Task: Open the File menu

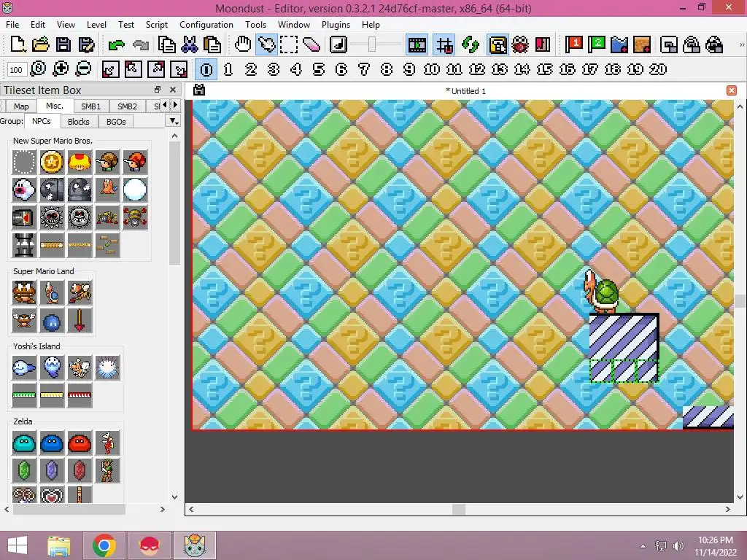Action: (x=12, y=24)
